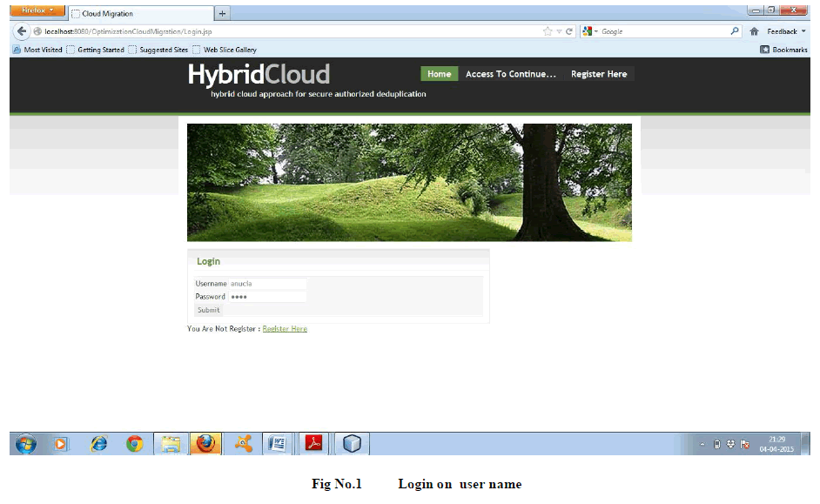The height and width of the screenshot is (504, 820).
Task: Open the Windows Start menu orb
Action: (x=26, y=444)
